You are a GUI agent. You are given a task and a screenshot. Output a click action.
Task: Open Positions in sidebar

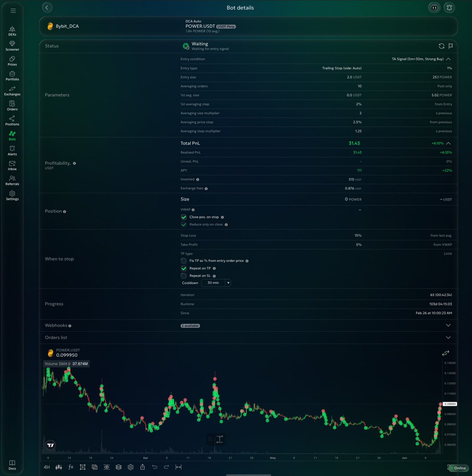(x=12, y=121)
